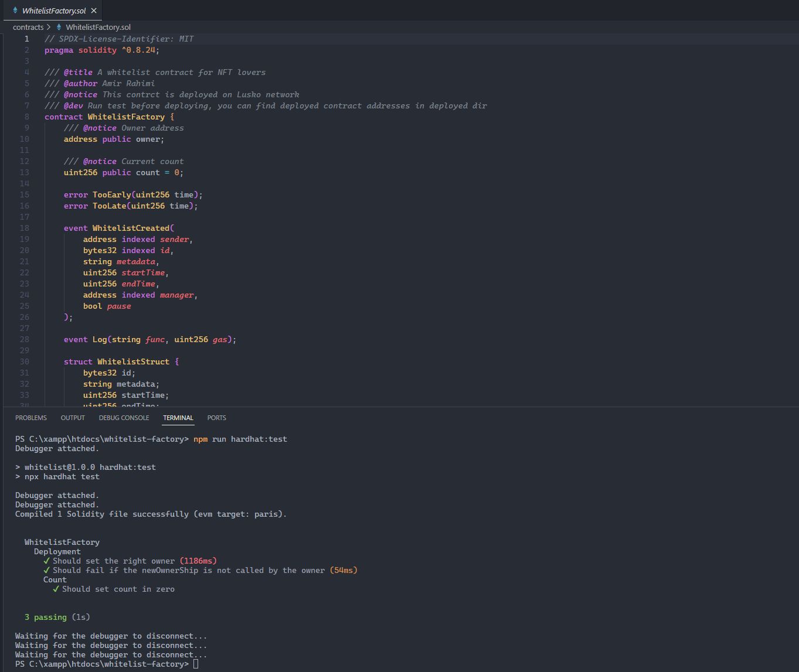This screenshot has height=672, width=799.
Task: Click the 'bool pause' parameter line
Action: [x=107, y=306]
